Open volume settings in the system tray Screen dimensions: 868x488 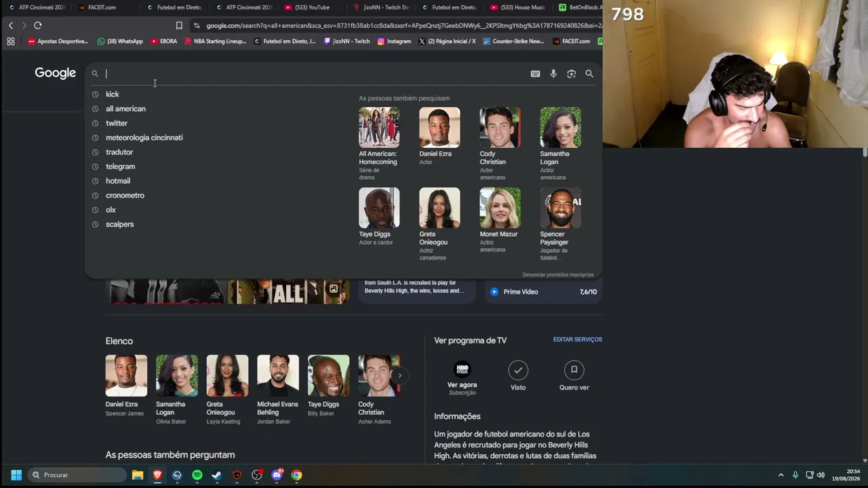(x=821, y=475)
